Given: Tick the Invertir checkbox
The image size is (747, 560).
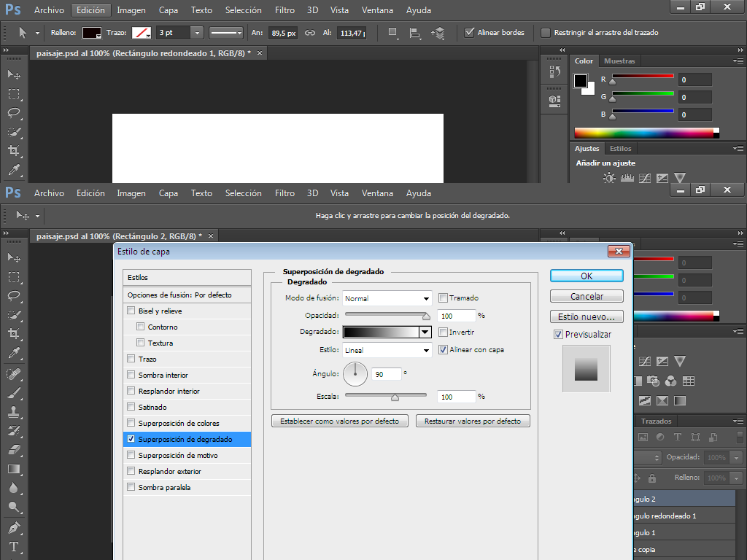Looking at the screenshot, I should (443, 332).
